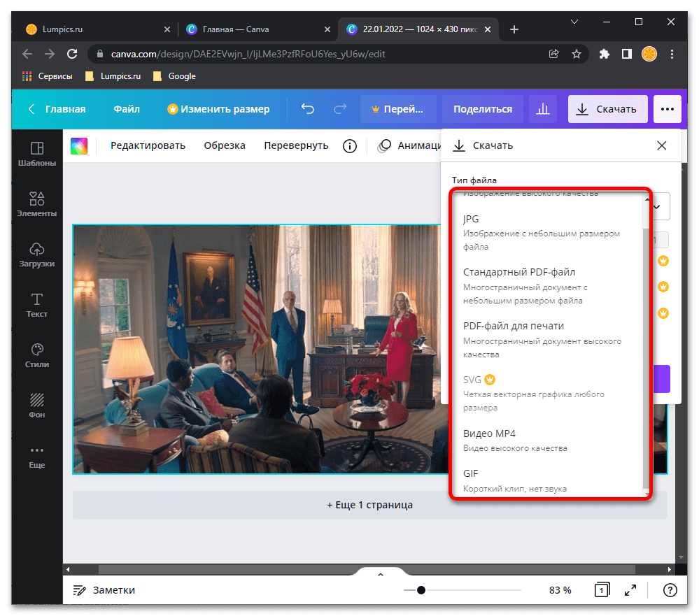Open Lumpics.ru bookmark folder
Image resolution: width=699 pixels, height=616 pixels.
point(113,76)
